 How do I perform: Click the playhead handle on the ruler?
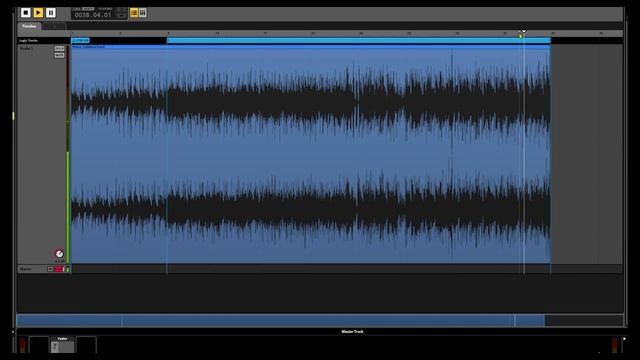pyautogui.click(x=524, y=31)
